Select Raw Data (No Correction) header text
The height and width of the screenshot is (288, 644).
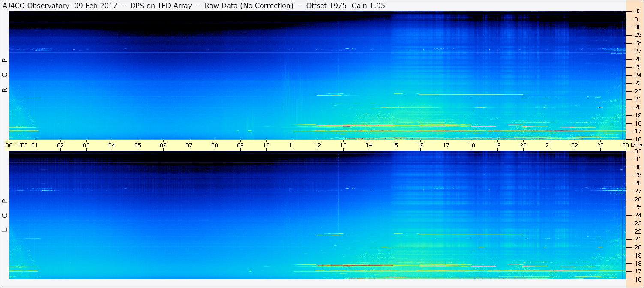coord(249,6)
